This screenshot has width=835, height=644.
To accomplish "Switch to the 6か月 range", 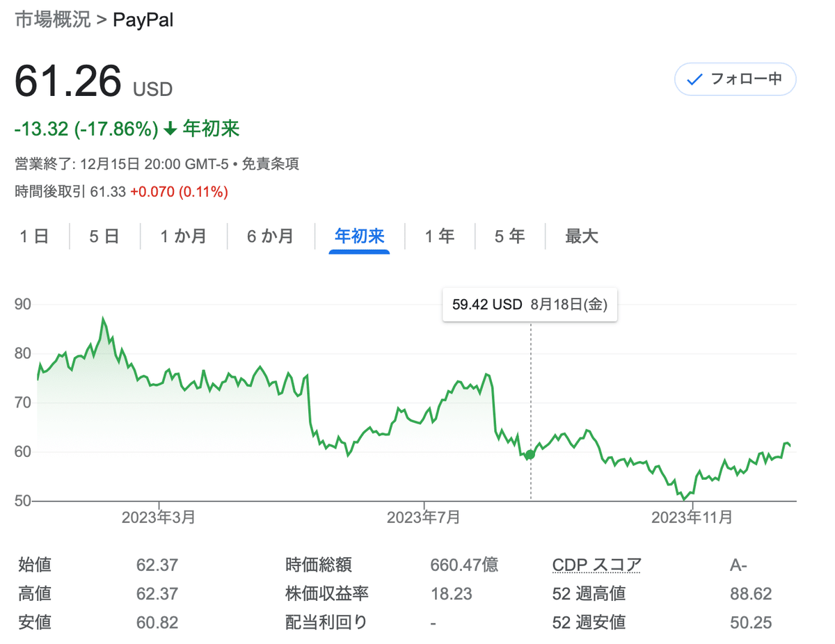I will coord(270,236).
